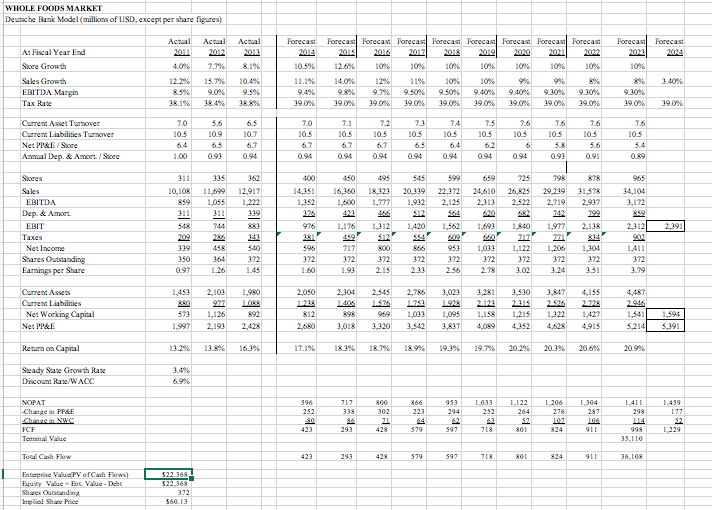Select the At Fiscal Year End label
Screen dimensions: 712x510
(x=54, y=52)
